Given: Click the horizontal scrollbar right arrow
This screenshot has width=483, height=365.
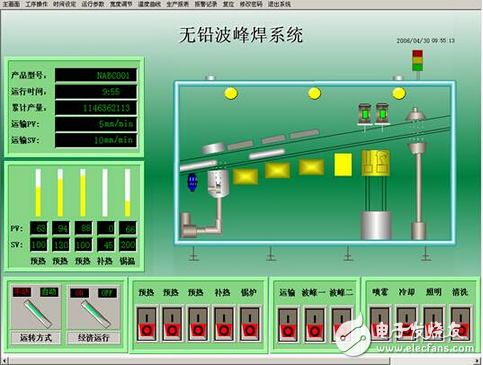Looking at the screenshot, I should coord(479,361).
